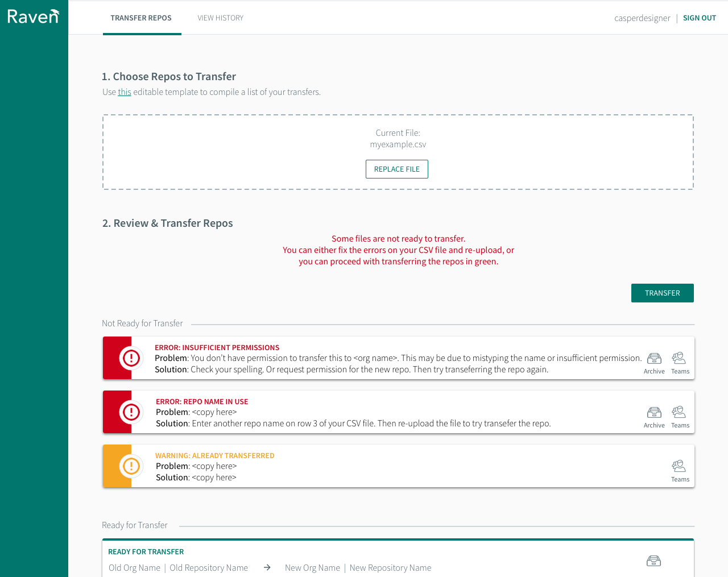Open the 'this' template link
This screenshot has height=577, width=728.
[125, 92]
